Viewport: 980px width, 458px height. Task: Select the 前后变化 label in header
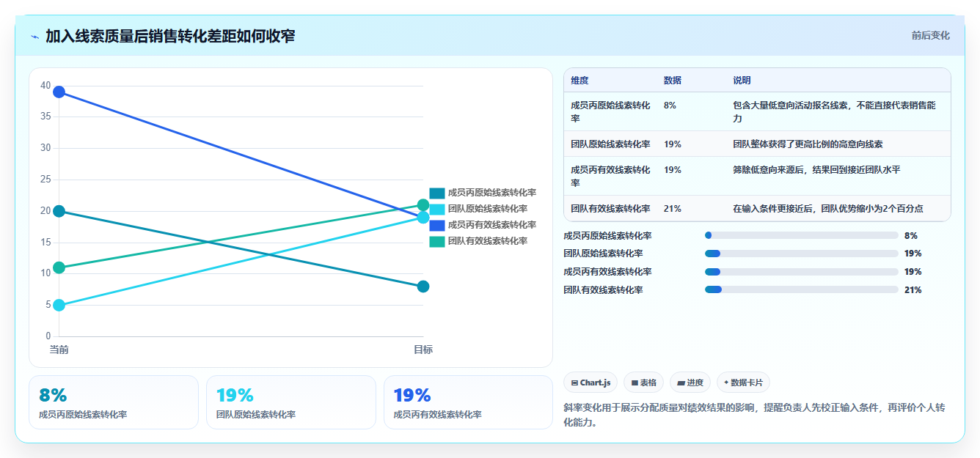click(x=931, y=35)
